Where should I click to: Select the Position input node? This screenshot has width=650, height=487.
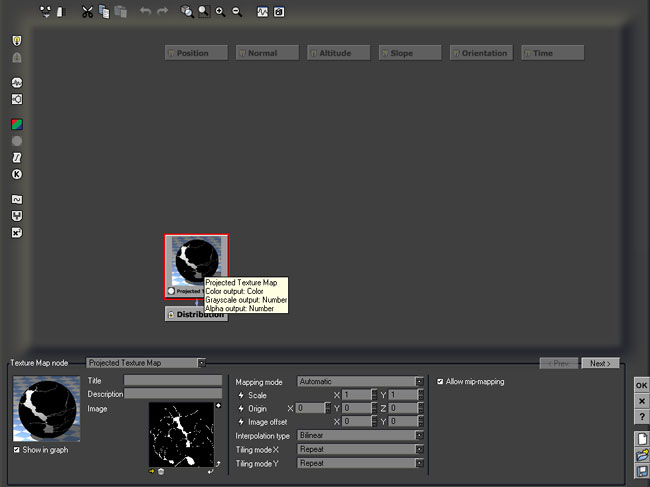click(x=197, y=53)
